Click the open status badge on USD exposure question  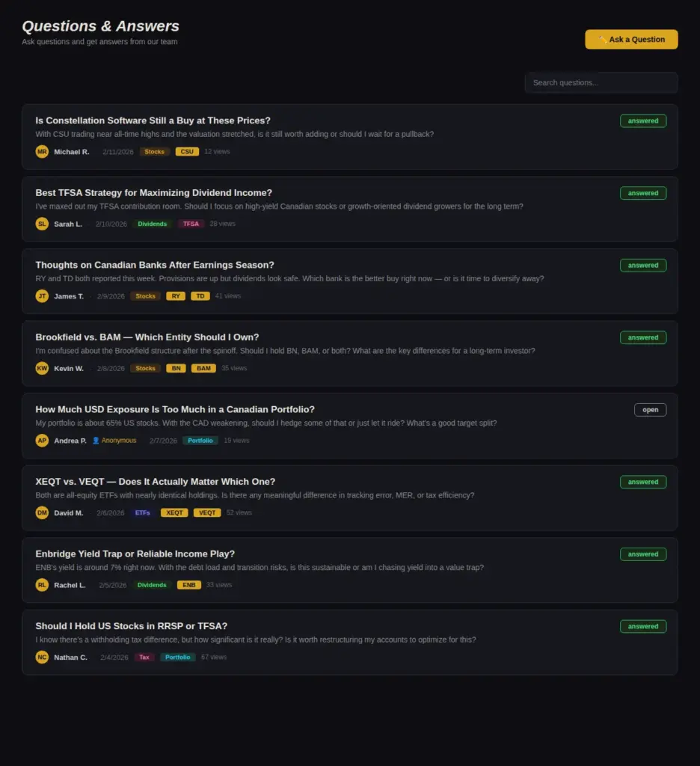coord(650,409)
